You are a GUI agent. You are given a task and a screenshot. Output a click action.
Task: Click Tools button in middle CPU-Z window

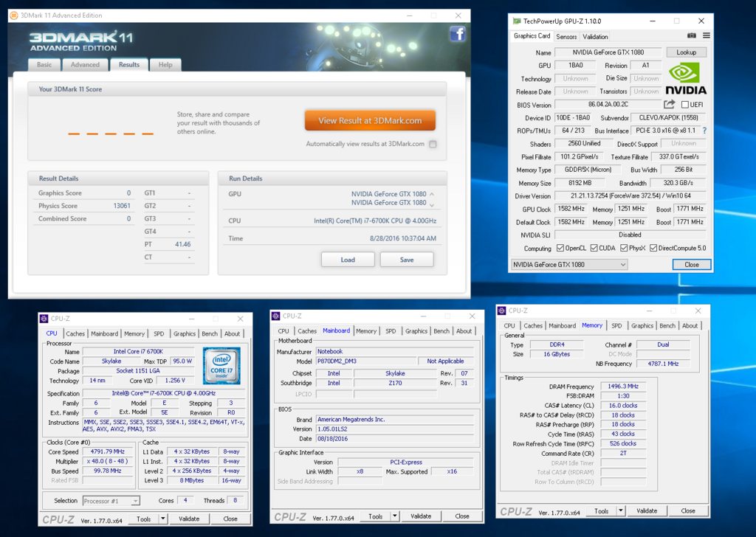pyautogui.click(x=376, y=516)
